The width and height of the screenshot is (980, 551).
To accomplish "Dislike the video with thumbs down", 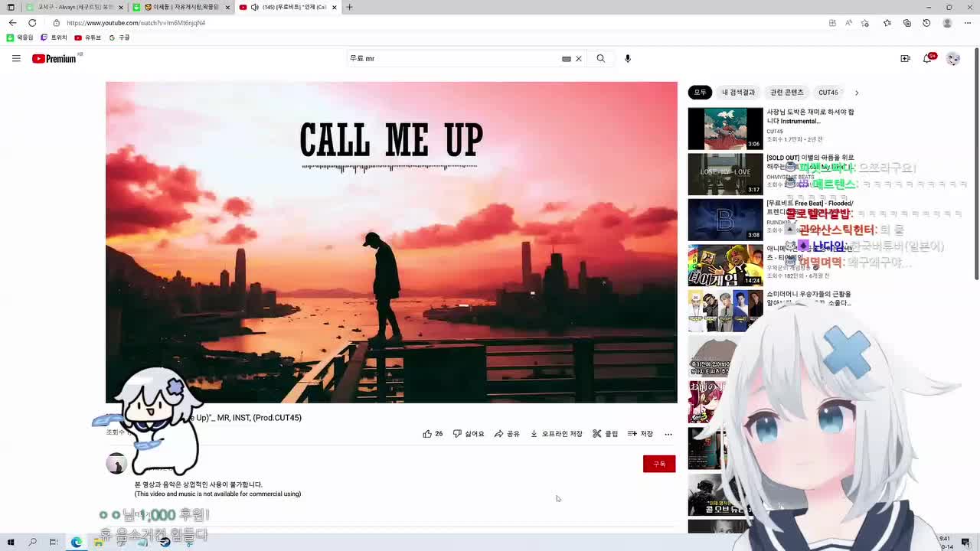I will click(x=469, y=434).
